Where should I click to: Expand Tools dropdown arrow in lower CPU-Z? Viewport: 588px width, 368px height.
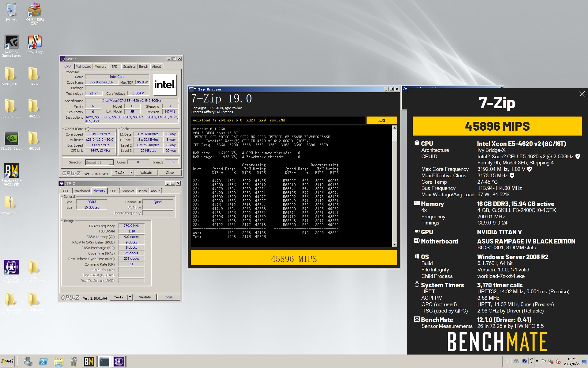(x=130, y=297)
